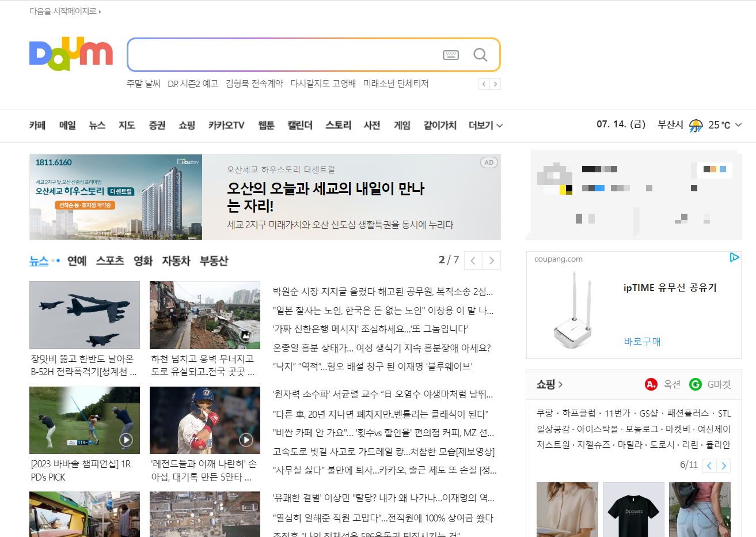
Task: Open the on-screen keyboard in the search bar
Action: point(451,55)
